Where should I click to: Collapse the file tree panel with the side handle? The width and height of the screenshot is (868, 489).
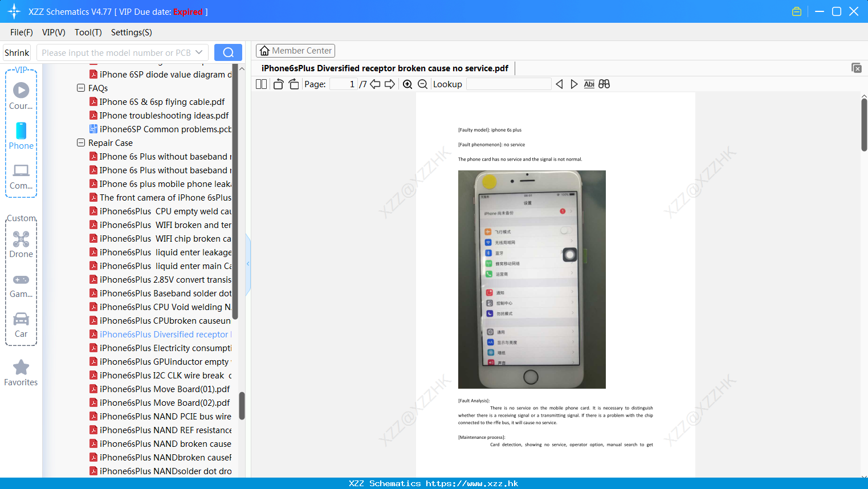point(248,264)
